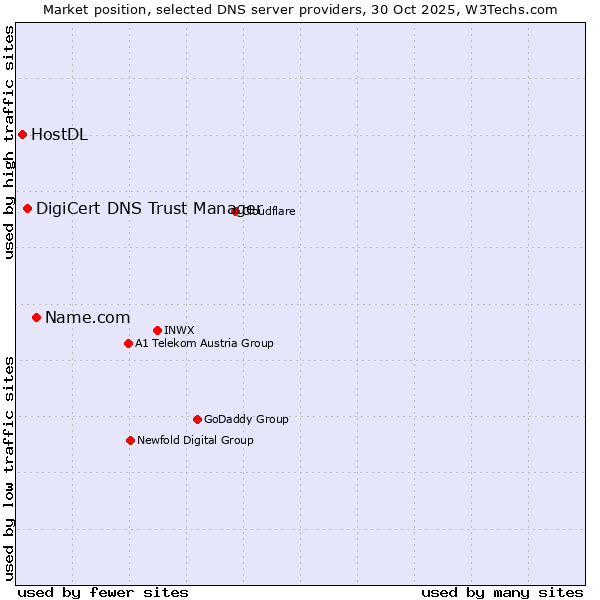
Task: Click the HostDL text label
Action: (59, 135)
